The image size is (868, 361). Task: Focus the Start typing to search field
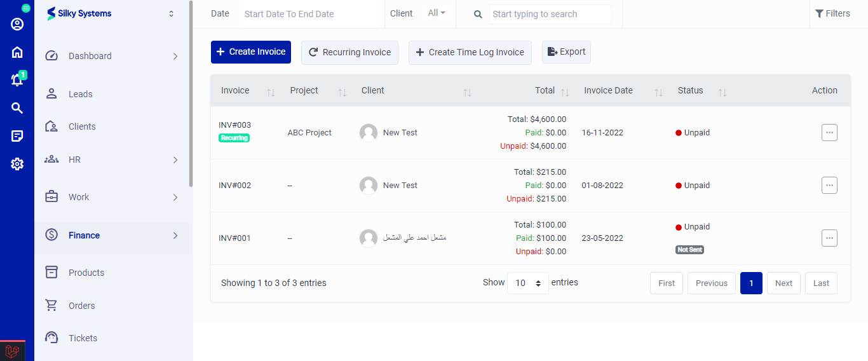coord(550,14)
